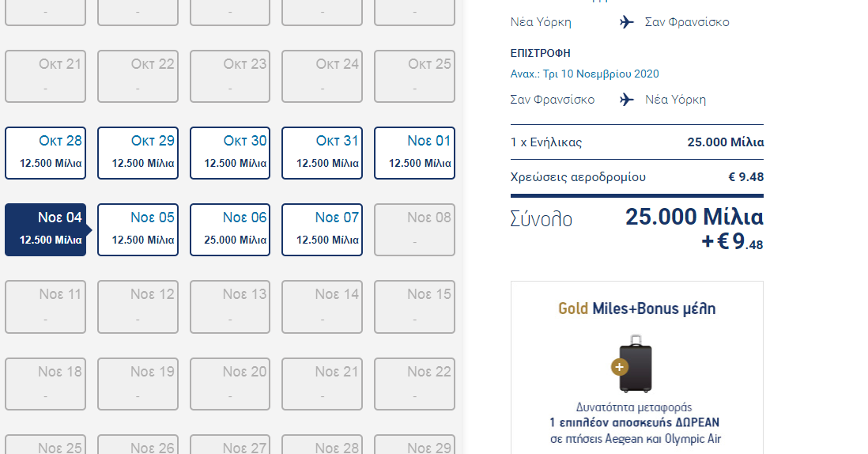Choose Οκτ 29 for 12.500 miles

(138, 153)
